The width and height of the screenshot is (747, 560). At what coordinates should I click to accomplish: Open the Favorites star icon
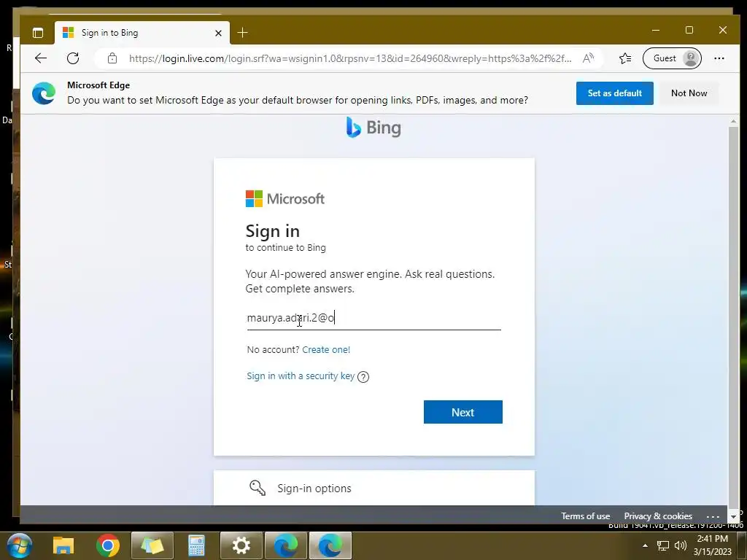click(x=625, y=58)
